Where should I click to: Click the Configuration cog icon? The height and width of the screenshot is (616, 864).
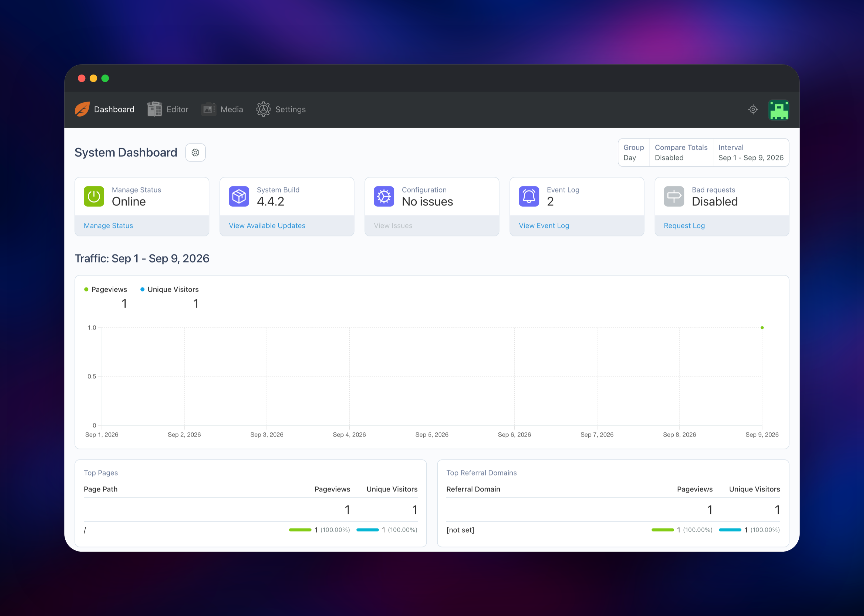[384, 196]
